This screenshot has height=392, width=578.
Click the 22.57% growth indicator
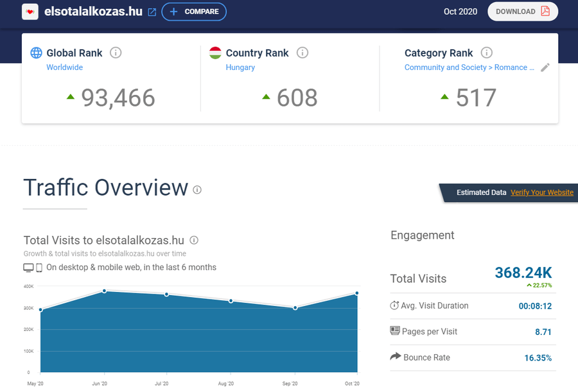539,285
